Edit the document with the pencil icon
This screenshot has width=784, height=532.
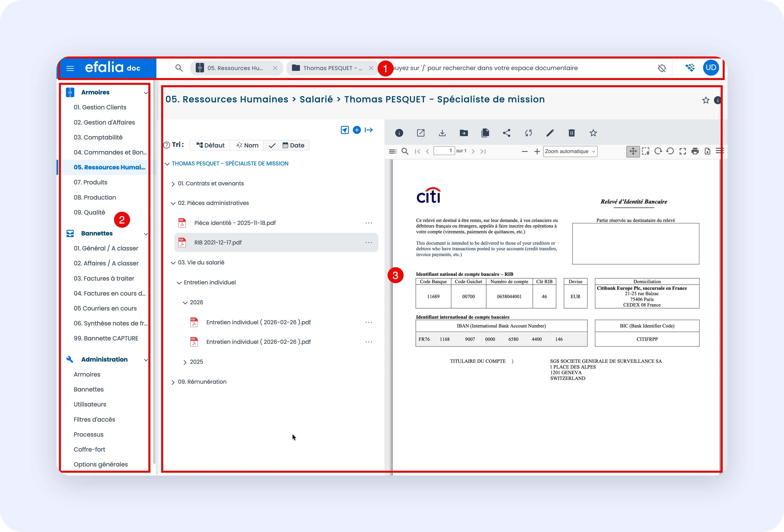pos(550,133)
